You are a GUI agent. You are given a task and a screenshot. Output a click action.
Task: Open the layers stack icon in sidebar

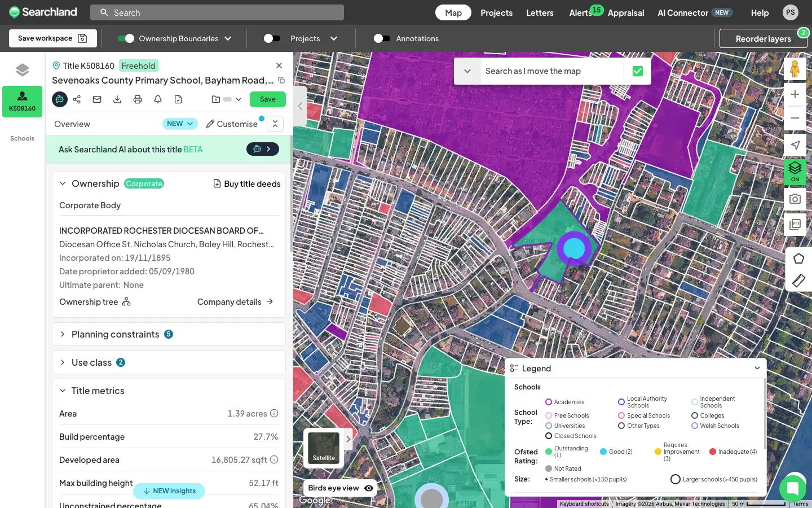pyautogui.click(x=22, y=70)
